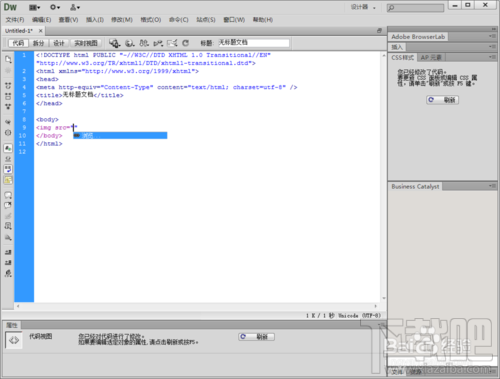Click 刷新 button in the CSS panel
Screen dimensions: 500x379
click(442, 100)
